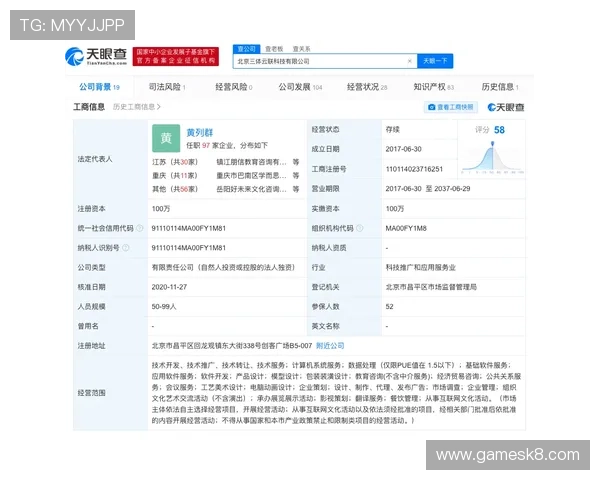Select business term 2017-06-30 至 2037-06-29
This screenshot has width=600, height=480.
pyautogui.click(x=428, y=189)
